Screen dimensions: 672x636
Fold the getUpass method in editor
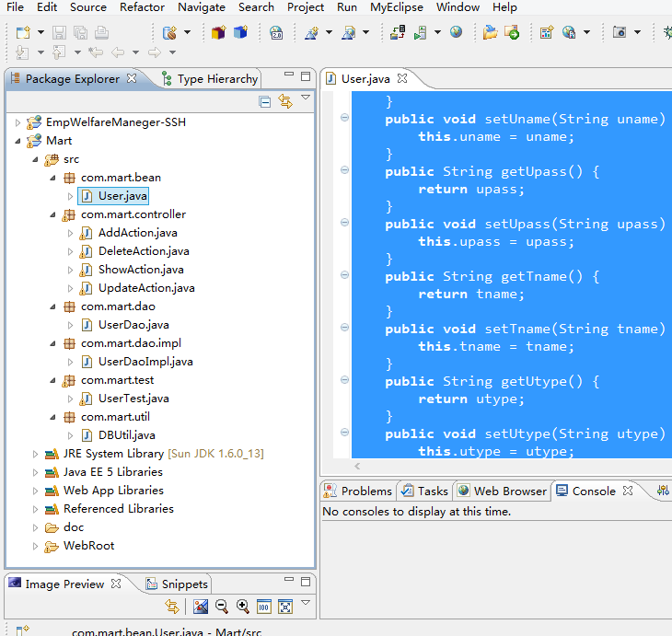pos(344,170)
